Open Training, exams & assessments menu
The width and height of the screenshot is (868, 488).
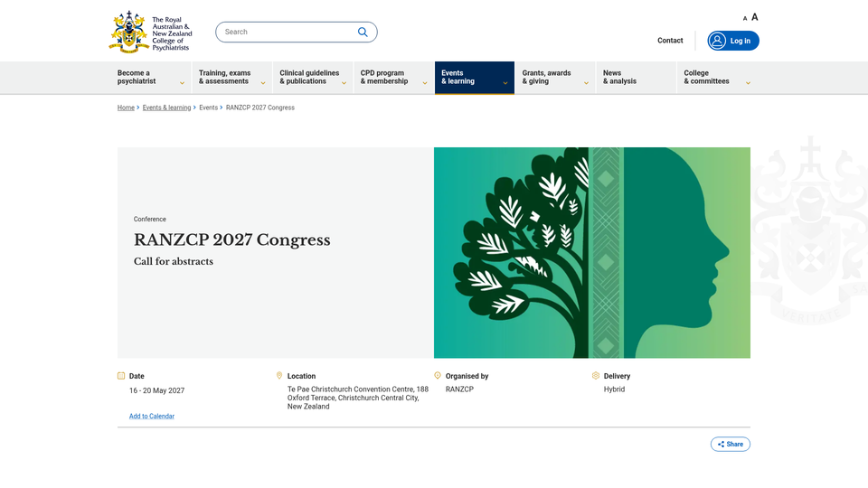click(232, 78)
